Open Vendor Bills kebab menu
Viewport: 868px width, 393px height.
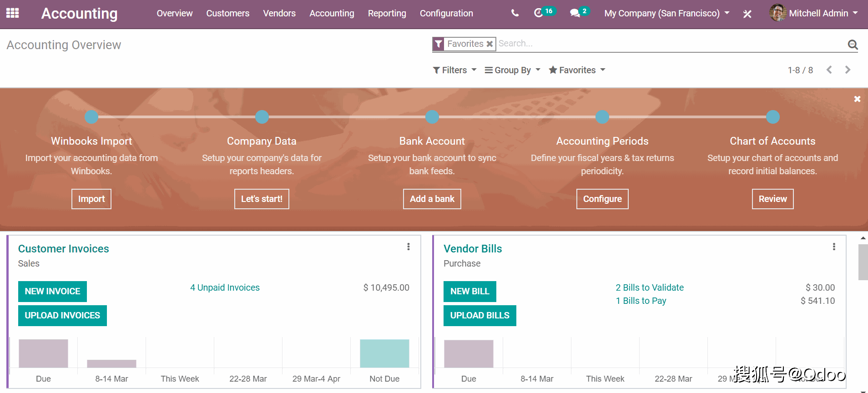click(x=833, y=247)
